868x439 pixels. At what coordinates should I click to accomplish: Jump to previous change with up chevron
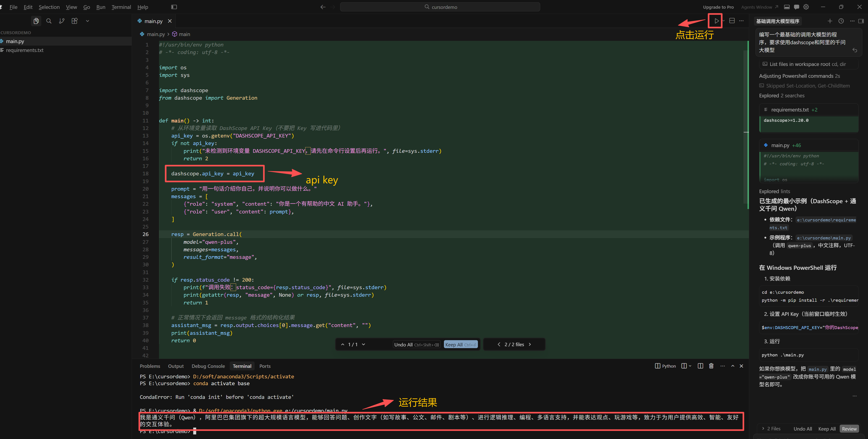point(343,344)
